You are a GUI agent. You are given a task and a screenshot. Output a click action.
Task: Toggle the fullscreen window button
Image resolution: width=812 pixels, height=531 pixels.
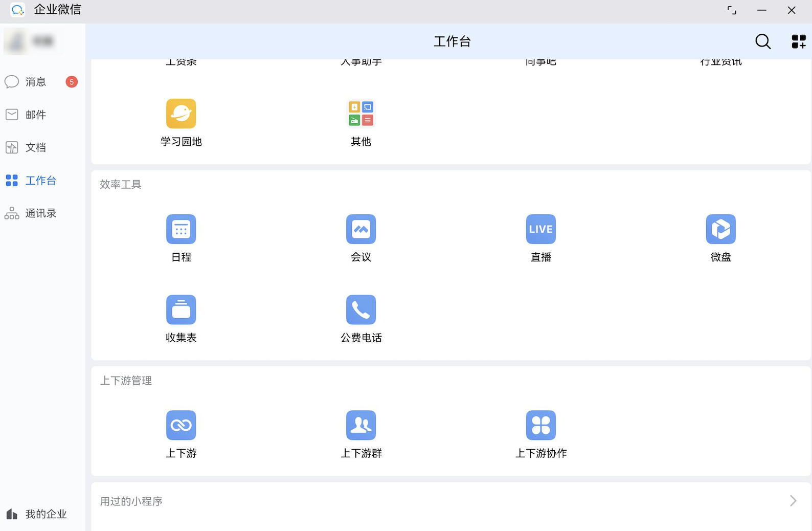click(732, 10)
